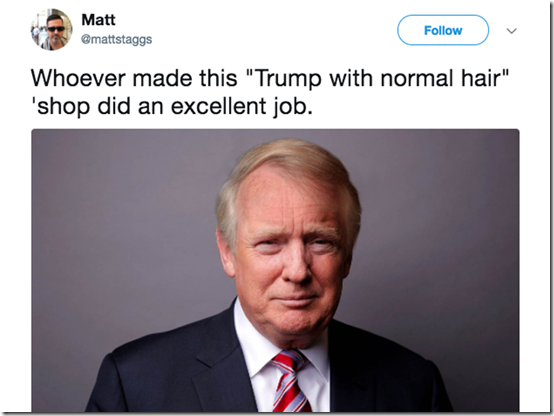
Task: Open the @mattstaggs handle link
Action: click(x=117, y=39)
